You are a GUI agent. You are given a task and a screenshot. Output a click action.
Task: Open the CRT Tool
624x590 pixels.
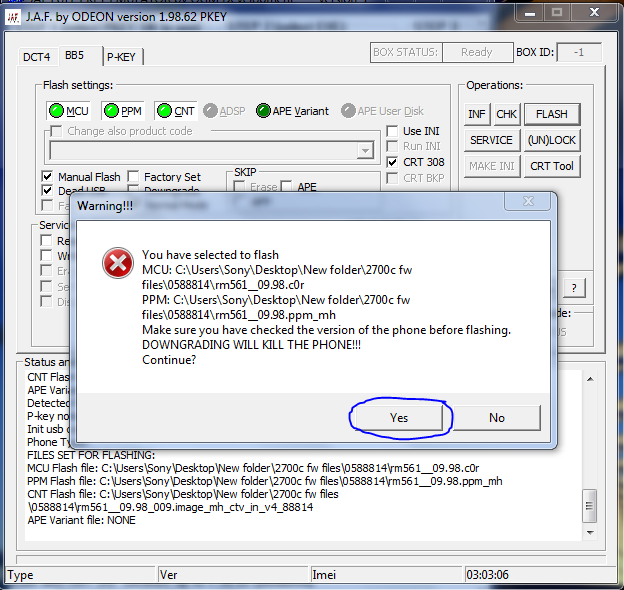tap(552, 166)
